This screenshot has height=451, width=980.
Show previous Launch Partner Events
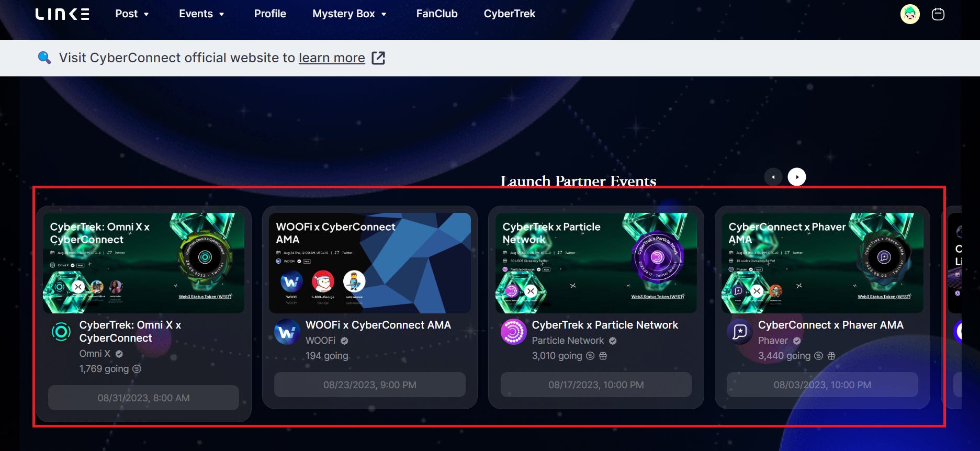(x=773, y=177)
